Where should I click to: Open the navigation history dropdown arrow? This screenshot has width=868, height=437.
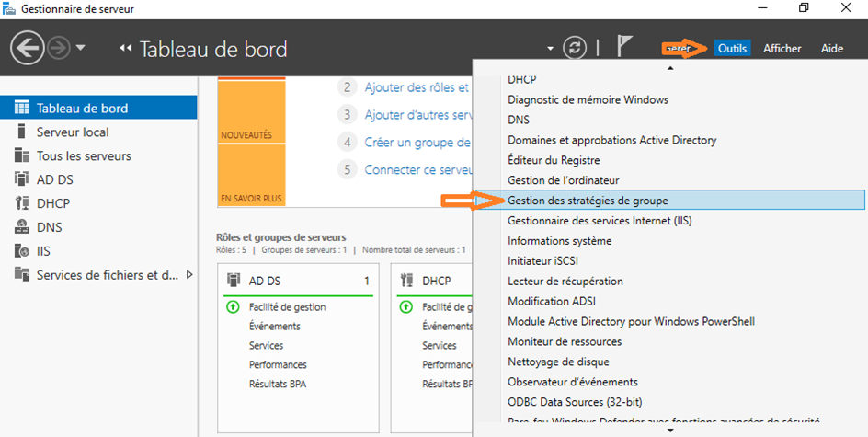(x=80, y=48)
